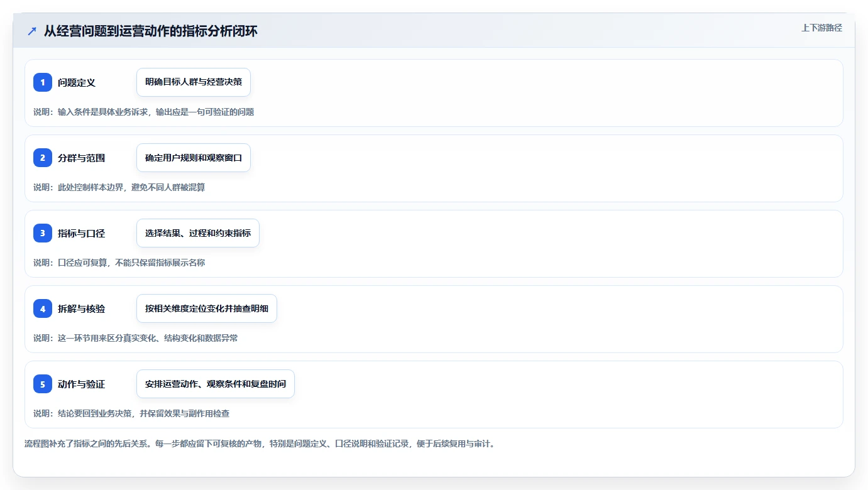This screenshot has height=490, width=868.
Task: Click the 安排运营动作、观察条件和复盘时间 chip
Action: point(216,384)
